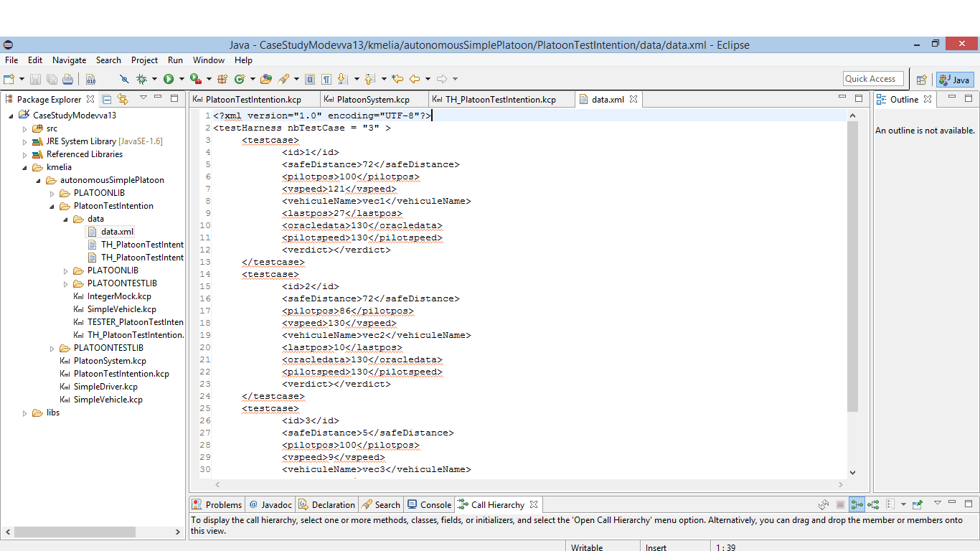Open the Navigate menu
This screenshot has width=980, height=551.
click(x=69, y=60)
